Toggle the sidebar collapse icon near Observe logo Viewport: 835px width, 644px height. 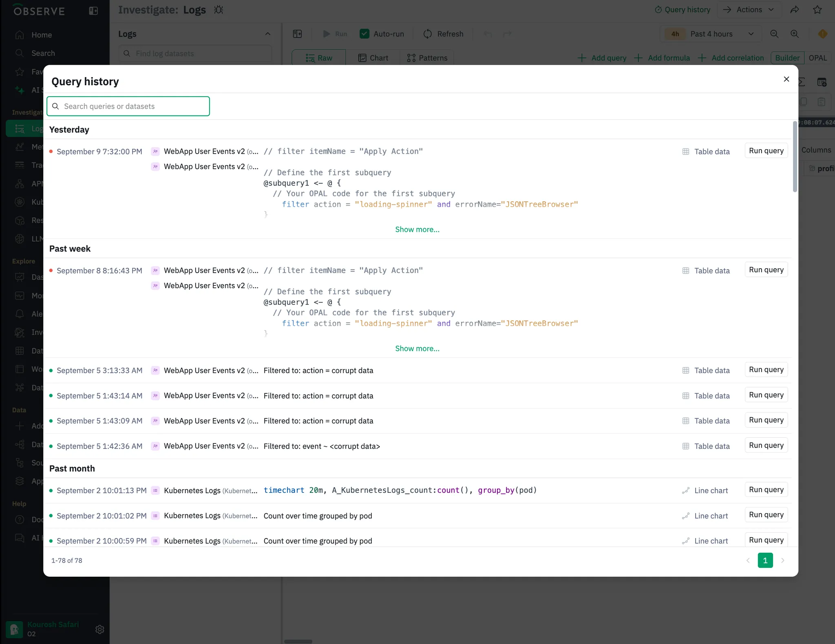point(93,11)
